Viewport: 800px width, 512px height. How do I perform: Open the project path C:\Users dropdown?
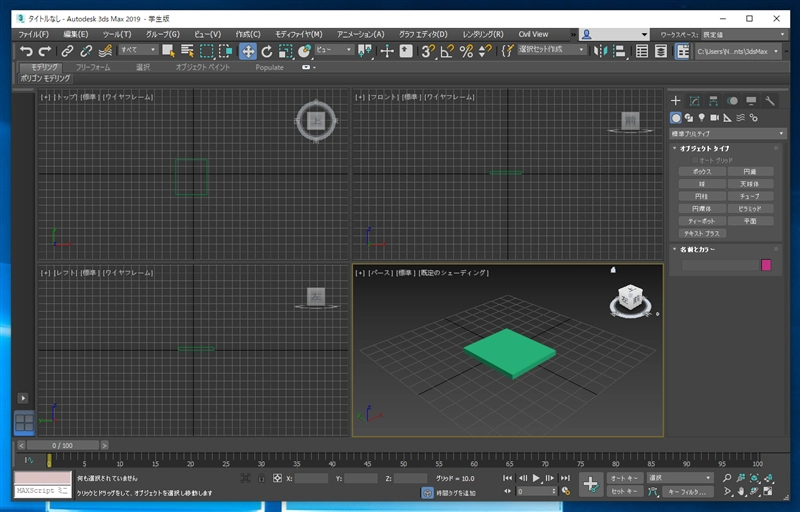[x=737, y=51]
